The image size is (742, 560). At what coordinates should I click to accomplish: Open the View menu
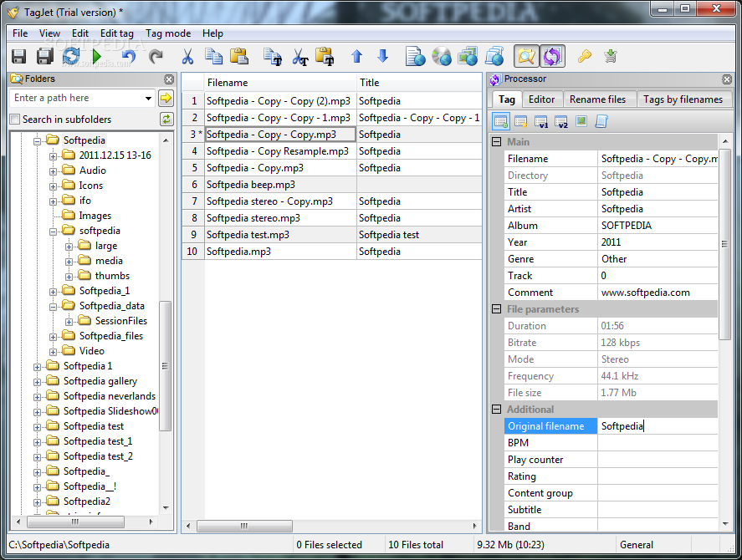click(x=49, y=33)
